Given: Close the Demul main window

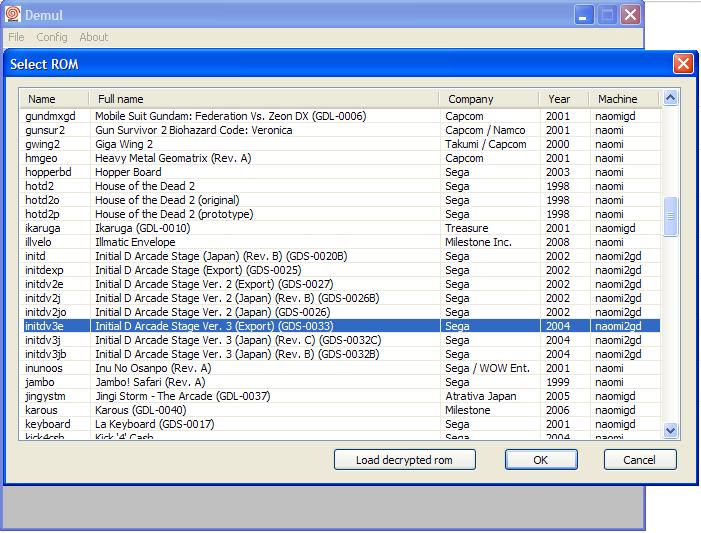Looking at the screenshot, I should pyautogui.click(x=630, y=15).
